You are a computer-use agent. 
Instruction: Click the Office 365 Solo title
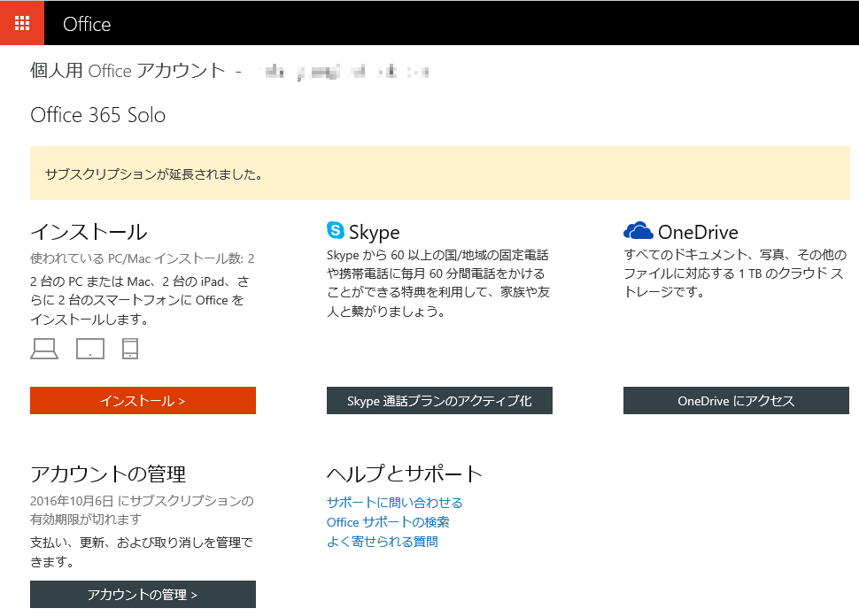coord(98,115)
